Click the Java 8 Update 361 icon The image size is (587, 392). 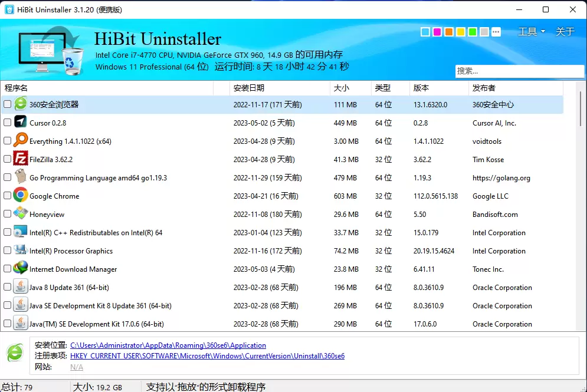click(x=21, y=286)
